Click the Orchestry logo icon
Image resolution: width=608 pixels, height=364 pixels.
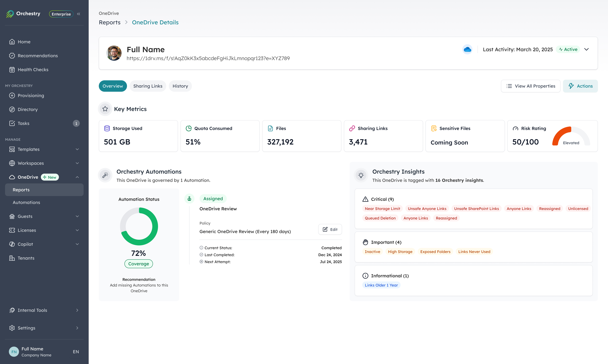pyautogui.click(x=10, y=14)
